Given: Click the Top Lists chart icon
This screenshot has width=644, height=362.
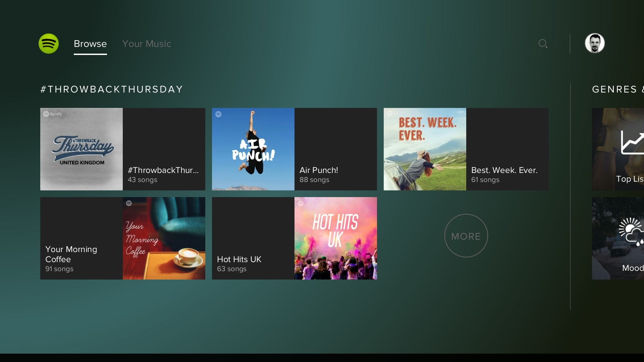Looking at the screenshot, I should pos(632,143).
